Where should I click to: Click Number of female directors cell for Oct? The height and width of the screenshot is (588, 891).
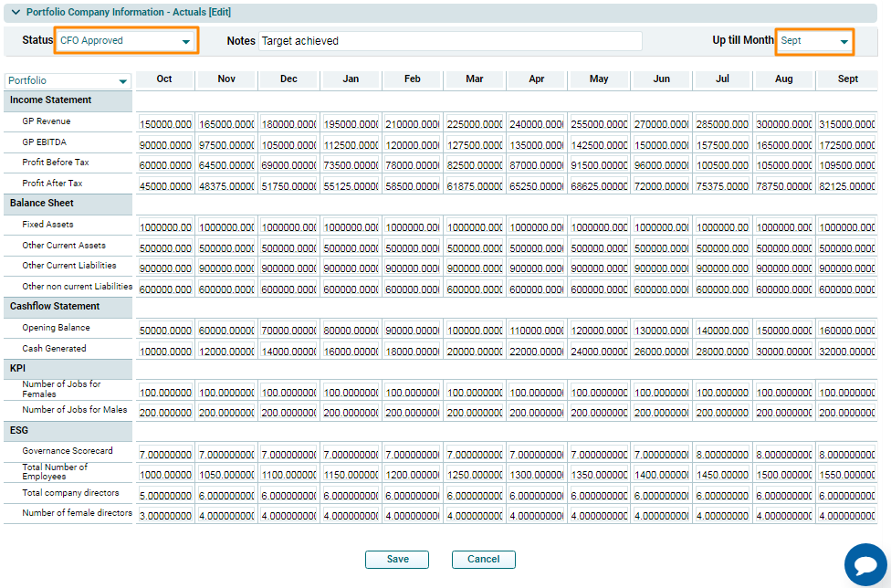coord(165,516)
